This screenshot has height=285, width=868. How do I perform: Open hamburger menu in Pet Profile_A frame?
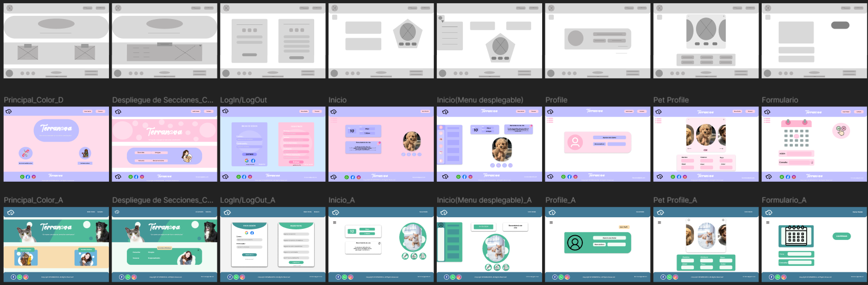[x=660, y=222]
